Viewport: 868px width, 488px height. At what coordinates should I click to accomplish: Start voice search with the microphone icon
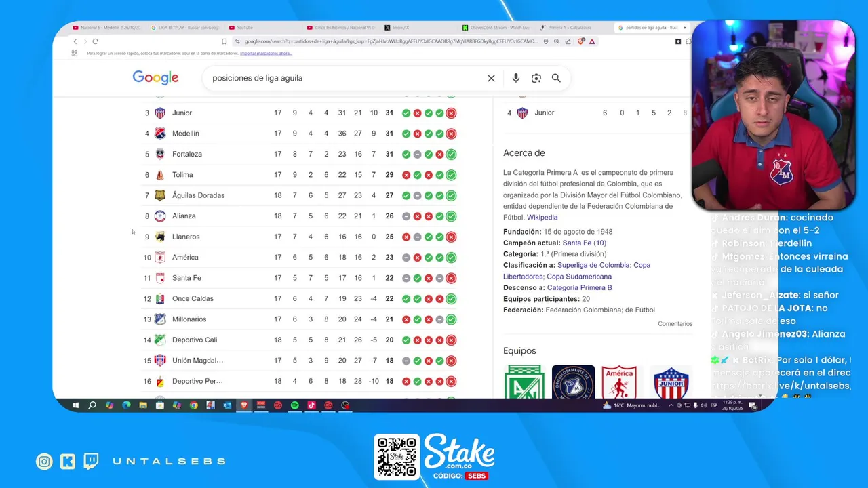tap(516, 78)
